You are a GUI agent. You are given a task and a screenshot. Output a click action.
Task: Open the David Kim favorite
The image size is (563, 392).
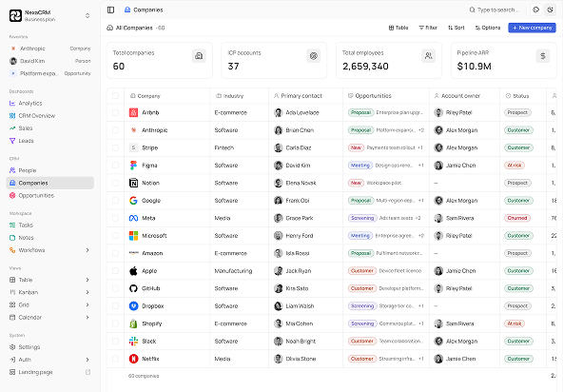pyautogui.click(x=49, y=61)
